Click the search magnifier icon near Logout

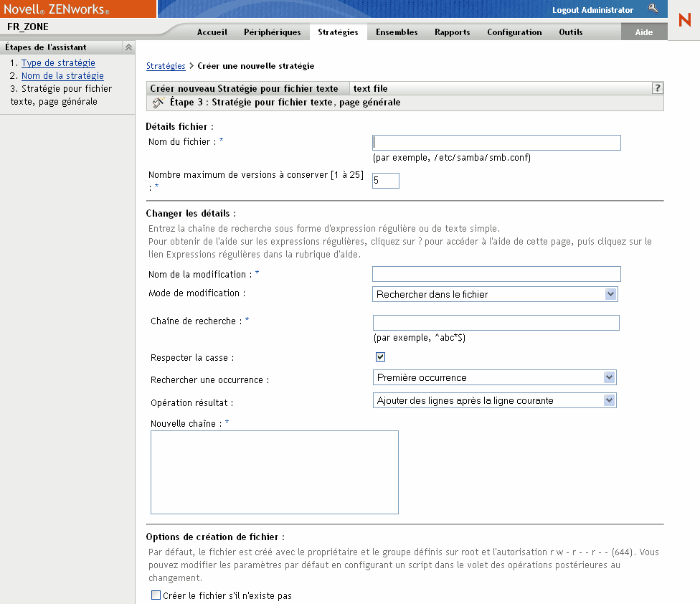tap(653, 9)
